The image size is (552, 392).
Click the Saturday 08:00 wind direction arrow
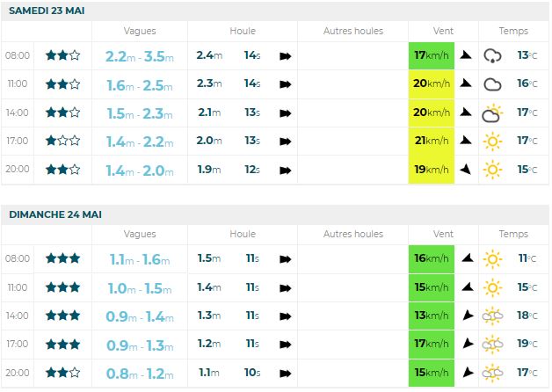[466, 55]
